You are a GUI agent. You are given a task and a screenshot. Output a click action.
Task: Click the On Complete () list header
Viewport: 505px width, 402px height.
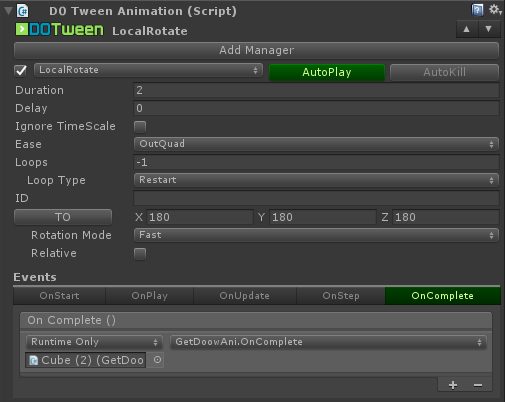click(x=256, y=320)
